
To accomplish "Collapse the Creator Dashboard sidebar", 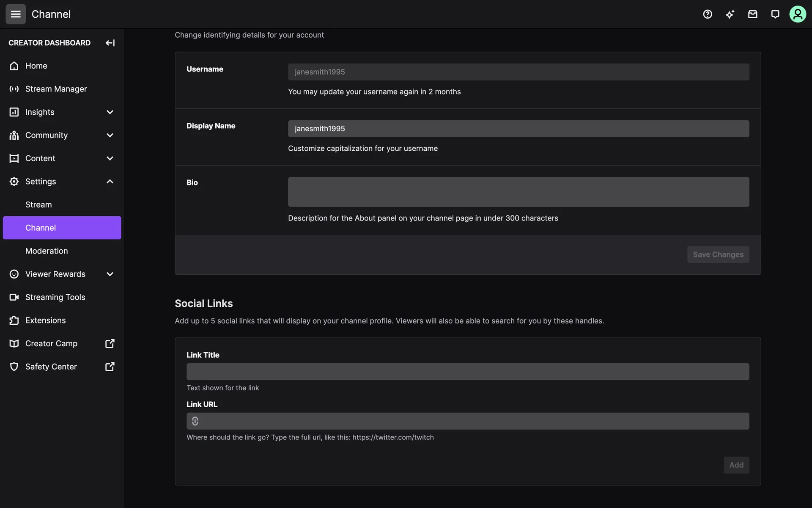I will point(110,43).
